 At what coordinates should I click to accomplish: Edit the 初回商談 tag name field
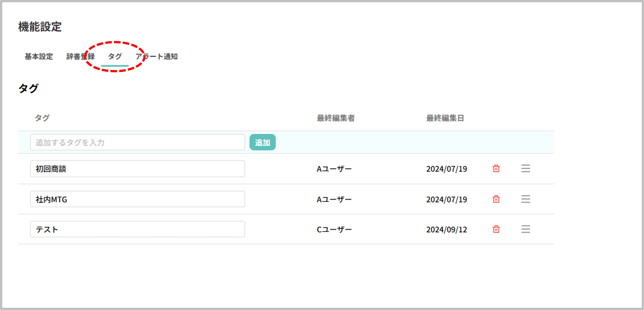click(137, 169)
